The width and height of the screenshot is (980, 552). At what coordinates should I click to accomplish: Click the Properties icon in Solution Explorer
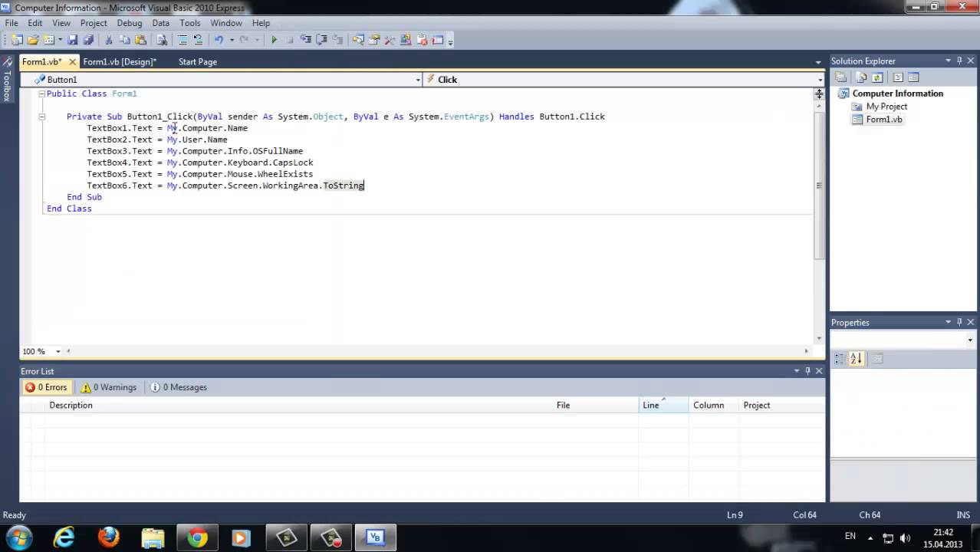tap(841, 77)
